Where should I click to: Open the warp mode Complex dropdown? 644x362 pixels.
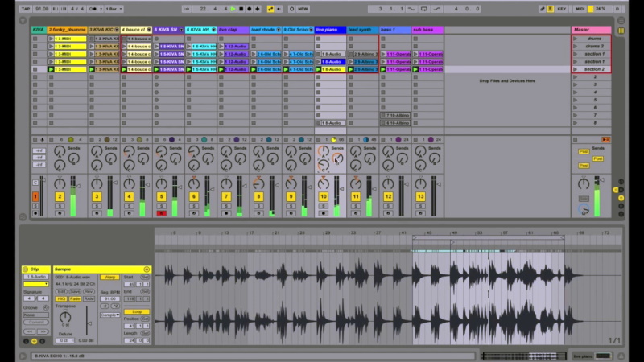[109, 315]
